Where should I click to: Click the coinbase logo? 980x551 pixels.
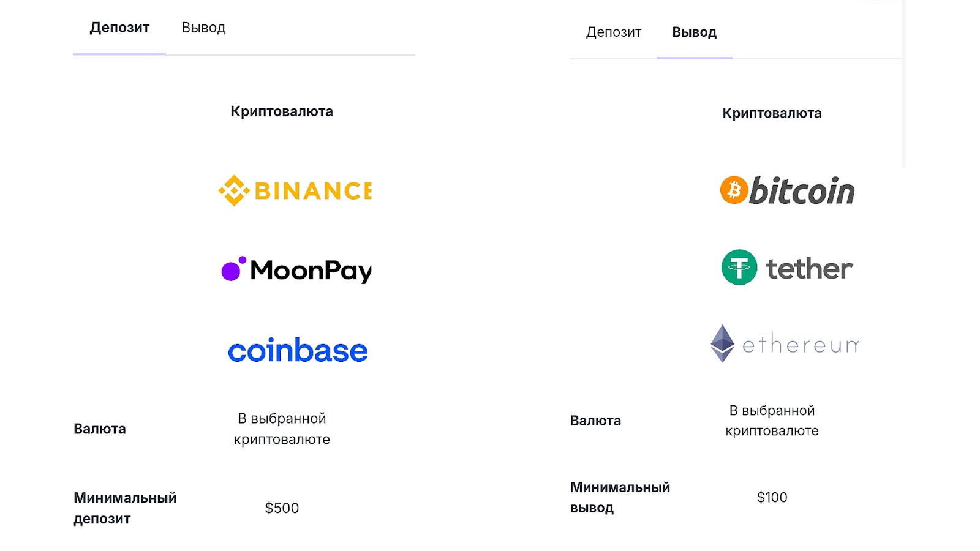tap(298, 350)
